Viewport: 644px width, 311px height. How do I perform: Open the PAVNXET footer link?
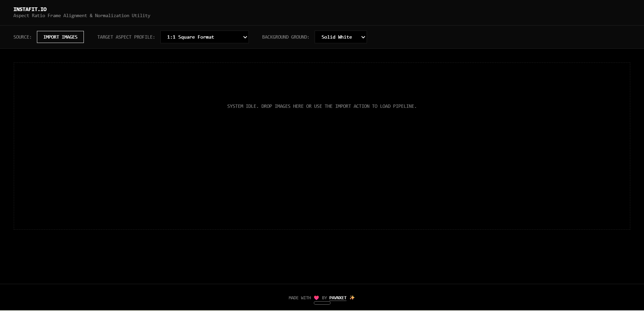[x=338, y=298]
